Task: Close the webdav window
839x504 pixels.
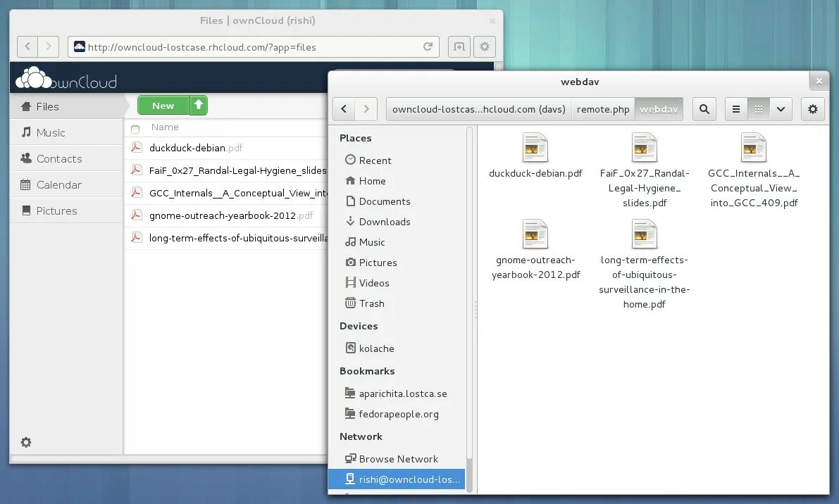Action: 819,81
